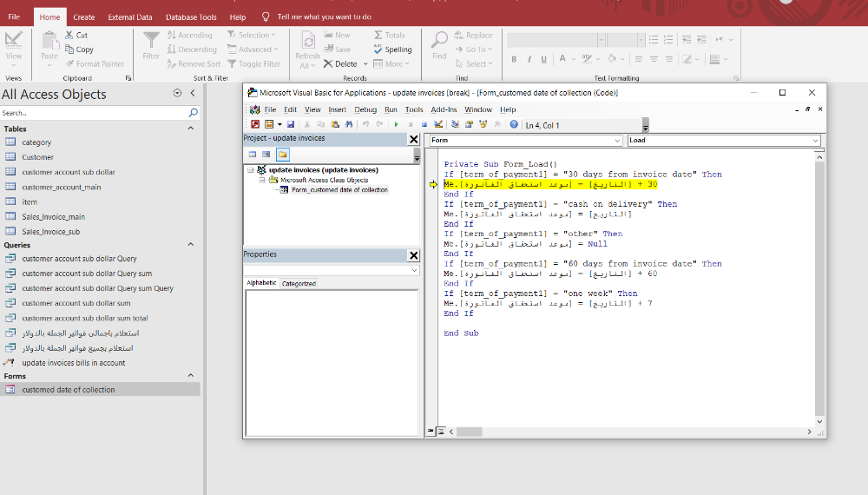Open the Run menu in VBA editor

(391, 109)
